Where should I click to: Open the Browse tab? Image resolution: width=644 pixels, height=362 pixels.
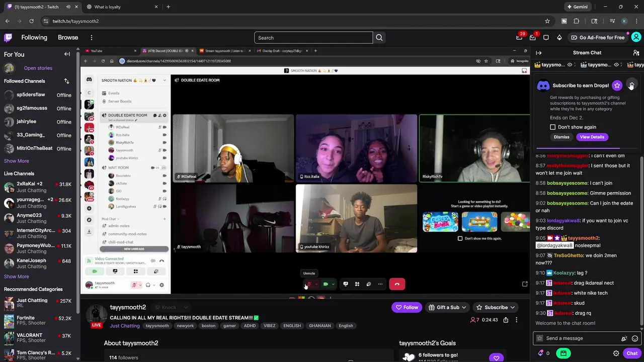(68, 38)
